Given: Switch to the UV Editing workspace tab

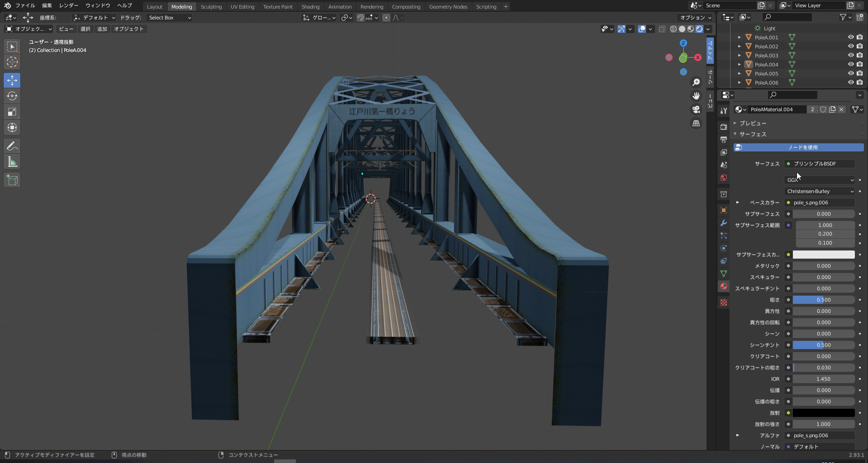Looking at the screenshot, I should click(242, 7).
